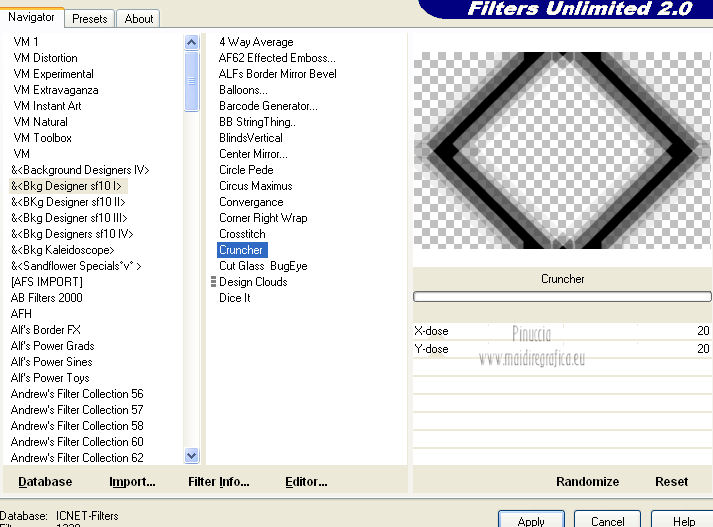Screen dimensions: 713x527
Task: Select Andrew's Filter Collection 62
Action: point(77,458)
